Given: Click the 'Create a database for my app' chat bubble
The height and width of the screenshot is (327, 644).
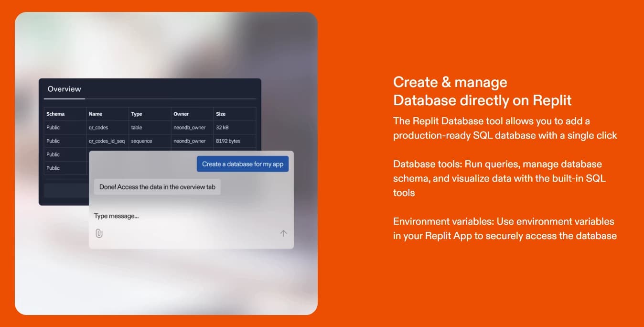Looking at the screenshot, I should [243, 163].
